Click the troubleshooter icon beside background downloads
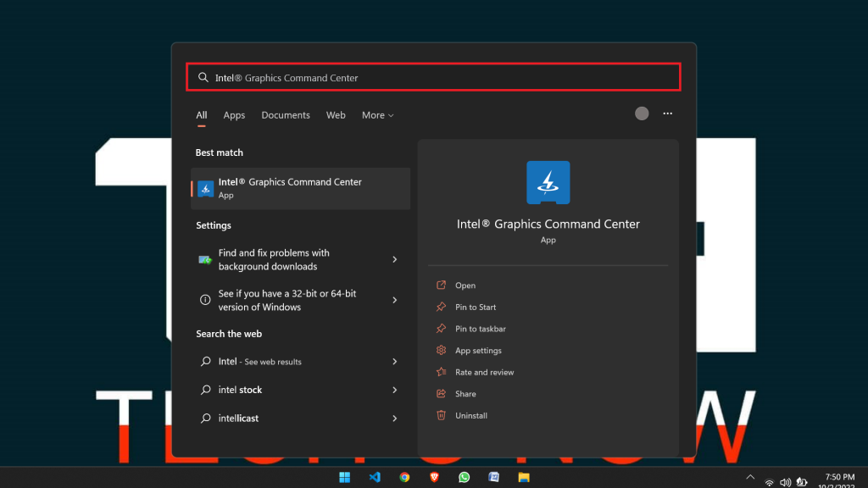Image resolution: width=868 pixels, height=488 pixels. point(205,259)
